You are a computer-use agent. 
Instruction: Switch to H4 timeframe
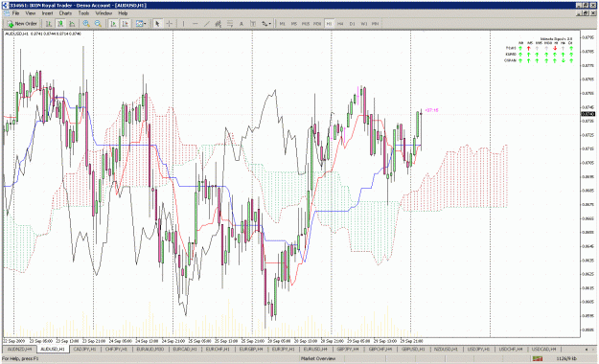(x=340, y=24)
